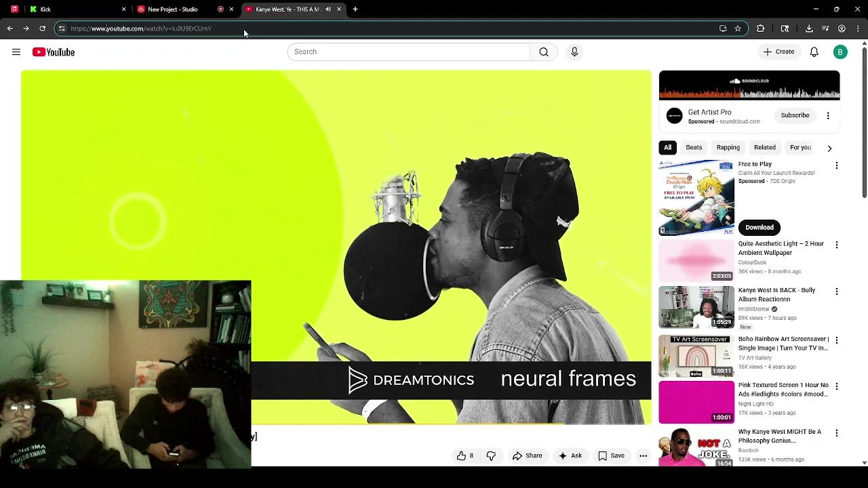
Task: Switch to the first pinned music tab
Action: click(x=14, y=9)
